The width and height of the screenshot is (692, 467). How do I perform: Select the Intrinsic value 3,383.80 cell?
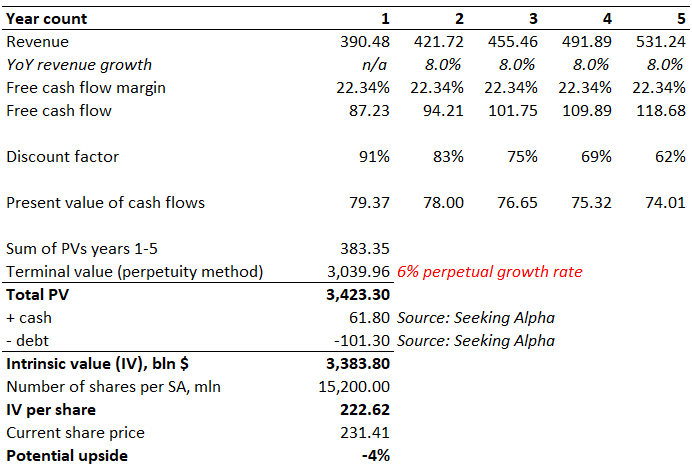pos(356,364)
